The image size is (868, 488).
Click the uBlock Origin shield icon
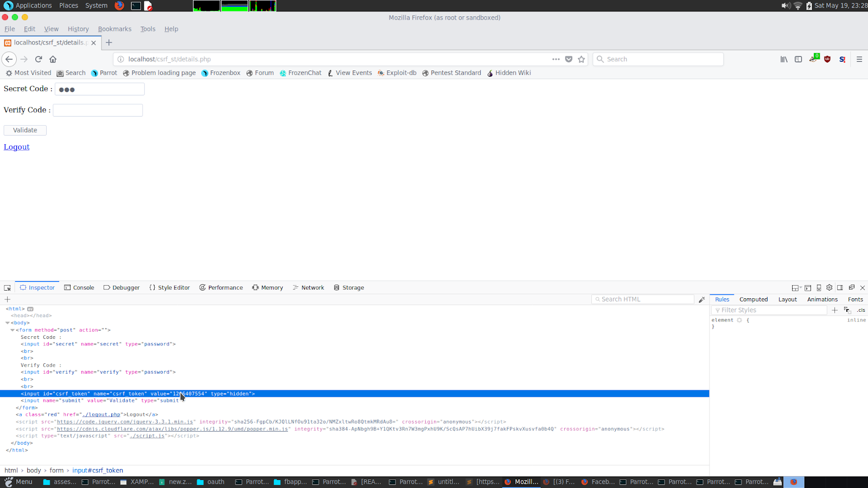pos(827,59)
